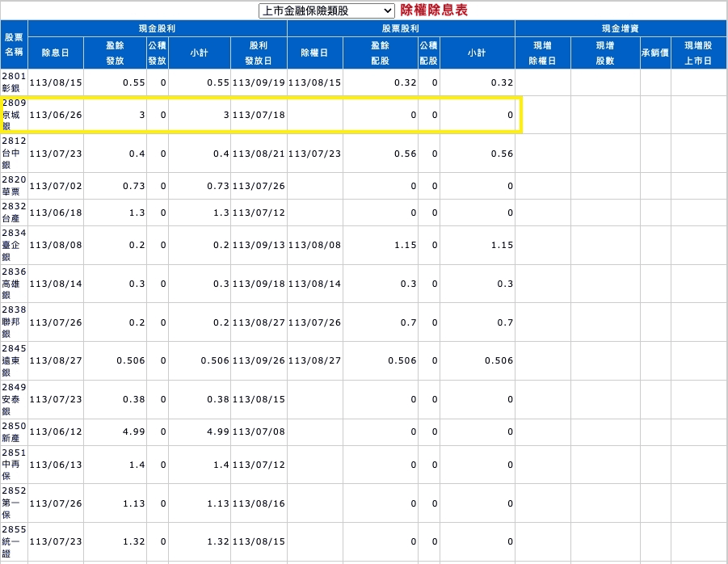Click 新產 cash dividend subtotal 4.99
The height and width of the screenshot is (564, 728).
217,431
